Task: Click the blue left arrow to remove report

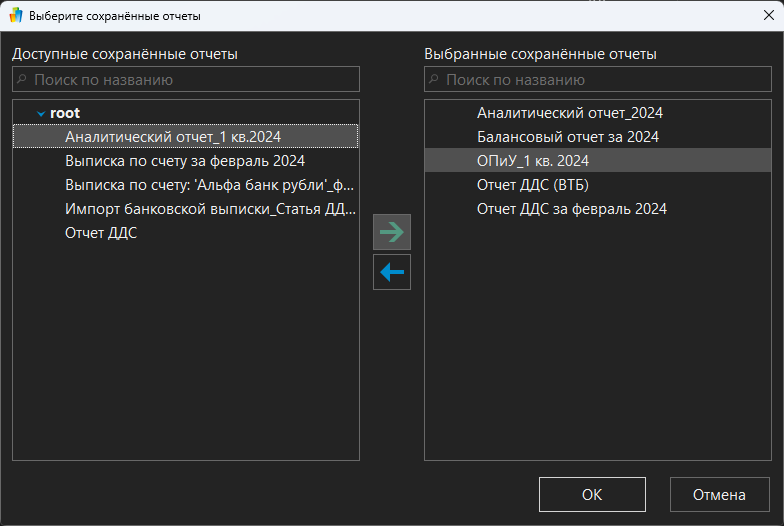Action: (x=392, y=272)
